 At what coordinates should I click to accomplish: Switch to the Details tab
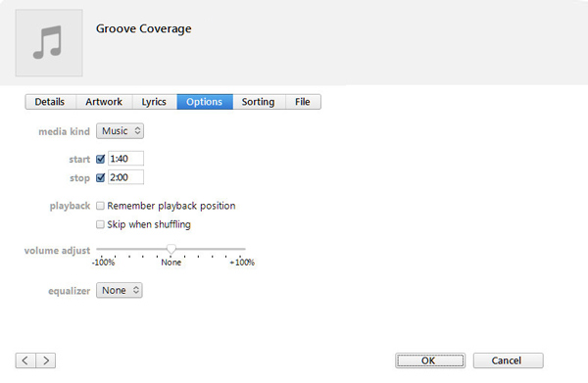tap(50, 102)
